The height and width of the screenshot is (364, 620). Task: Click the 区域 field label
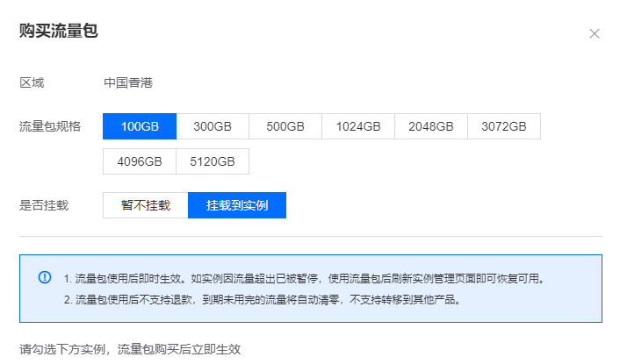coord(32,83)
